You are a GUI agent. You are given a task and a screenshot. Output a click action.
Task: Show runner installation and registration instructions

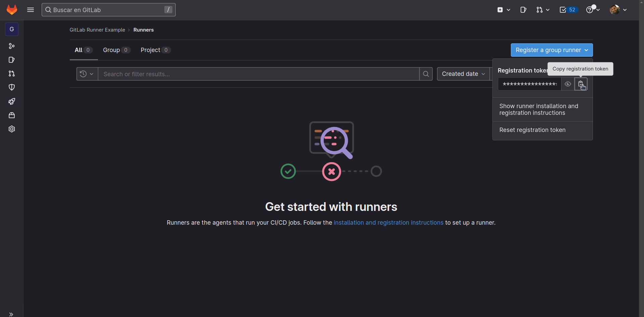pos(542,109)
